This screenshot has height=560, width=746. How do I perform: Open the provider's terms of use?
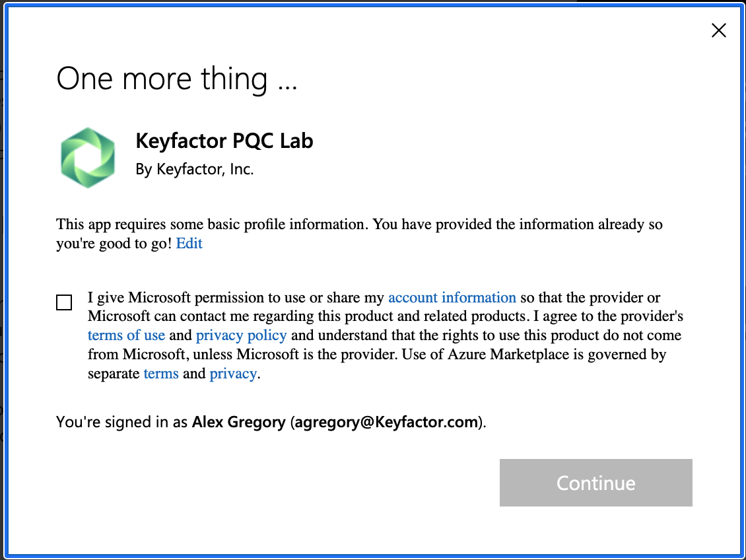126,335
